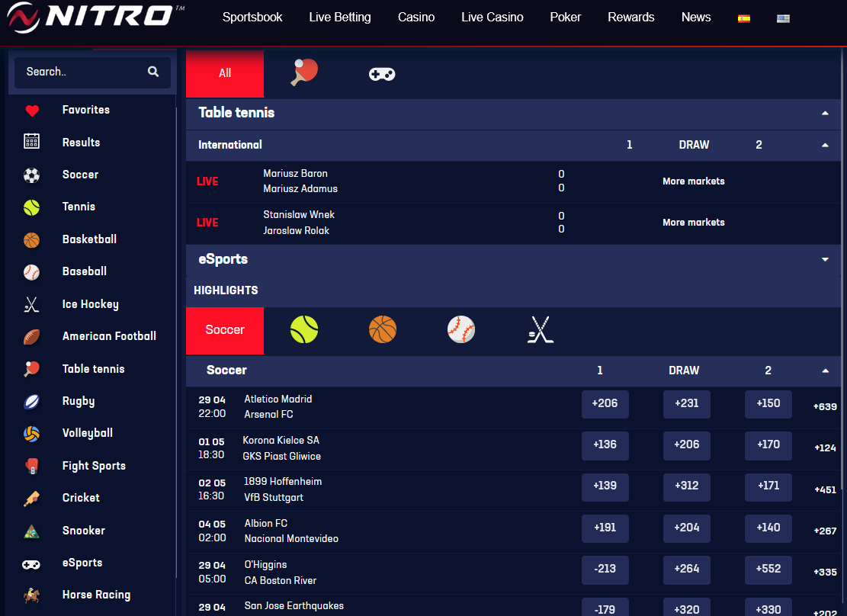Click the Rugby ball sidebar icon
847x616 pixels.
click(31, 402)
